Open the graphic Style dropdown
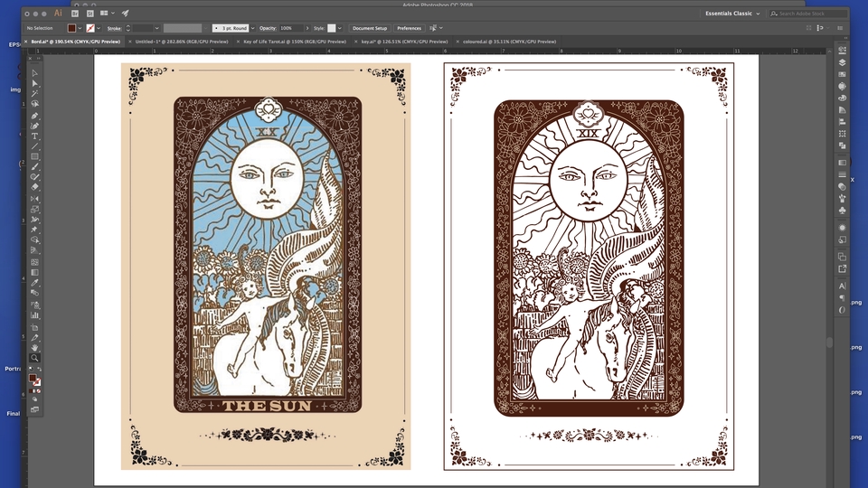The width and height of the screenshot is (868, 488). 339,28
